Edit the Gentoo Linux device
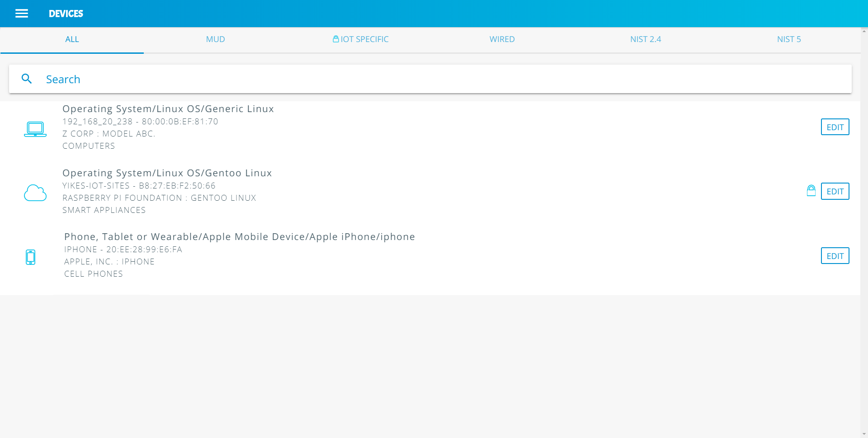This screenshot has height=438, width=868. point(835,191)
